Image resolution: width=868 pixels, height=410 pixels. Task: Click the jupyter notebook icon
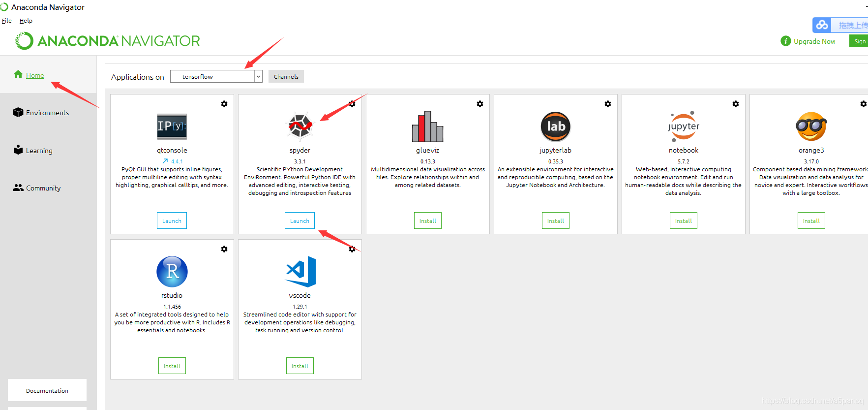[684, 126]
